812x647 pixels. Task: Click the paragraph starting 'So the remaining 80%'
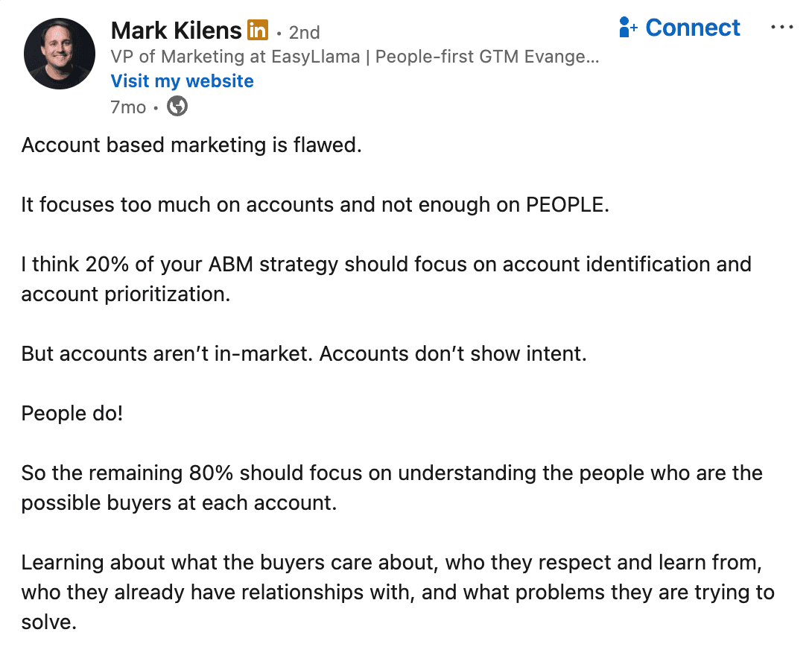tap(392, 487)
